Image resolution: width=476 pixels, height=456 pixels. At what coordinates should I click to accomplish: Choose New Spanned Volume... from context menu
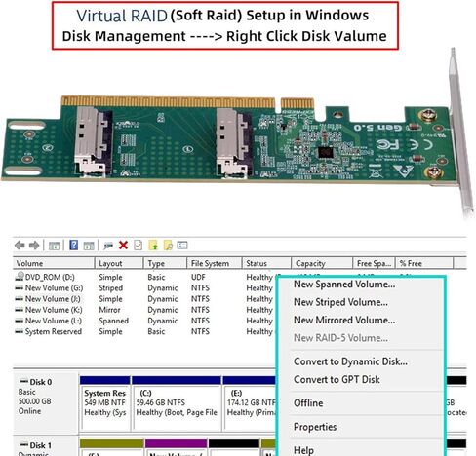point(344,285)
